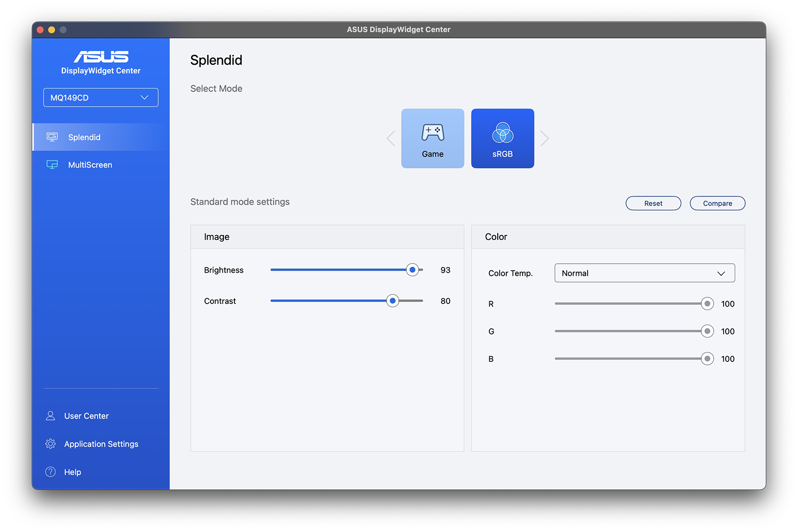Click the B color slider handle
798x532 pixels.
point(707,358)
